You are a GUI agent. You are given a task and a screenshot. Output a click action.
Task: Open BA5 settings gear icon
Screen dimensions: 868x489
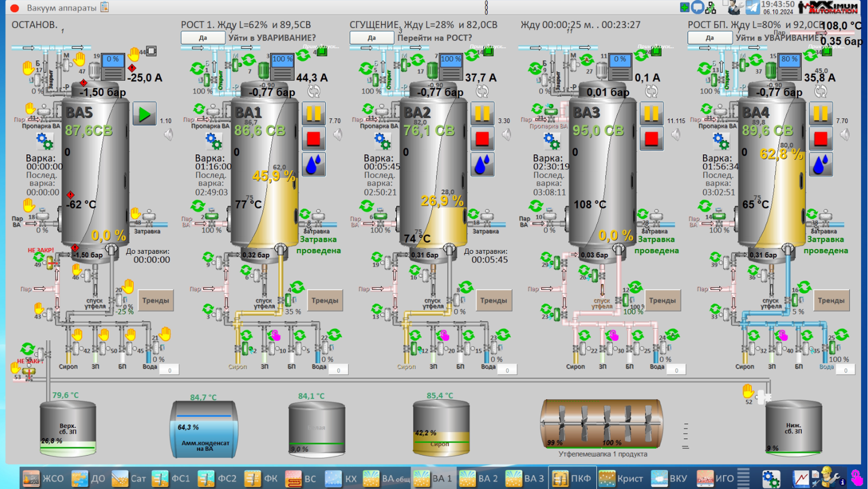44,141
